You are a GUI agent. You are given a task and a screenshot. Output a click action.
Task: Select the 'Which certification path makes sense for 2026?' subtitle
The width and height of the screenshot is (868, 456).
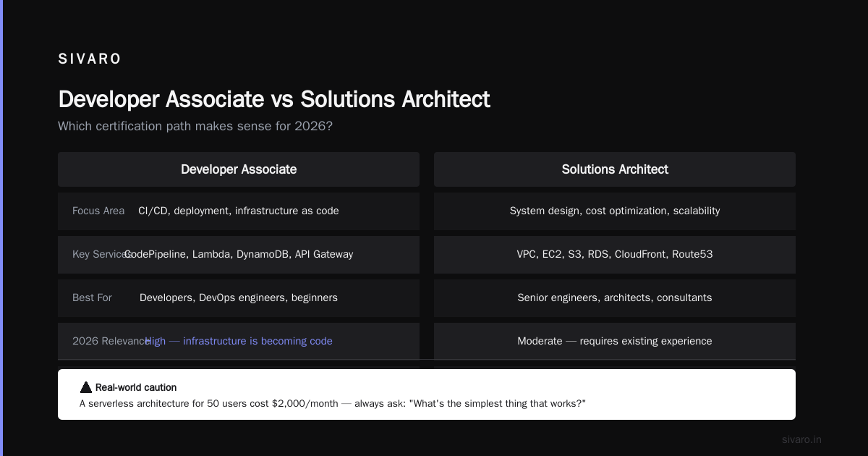point(195,126)
